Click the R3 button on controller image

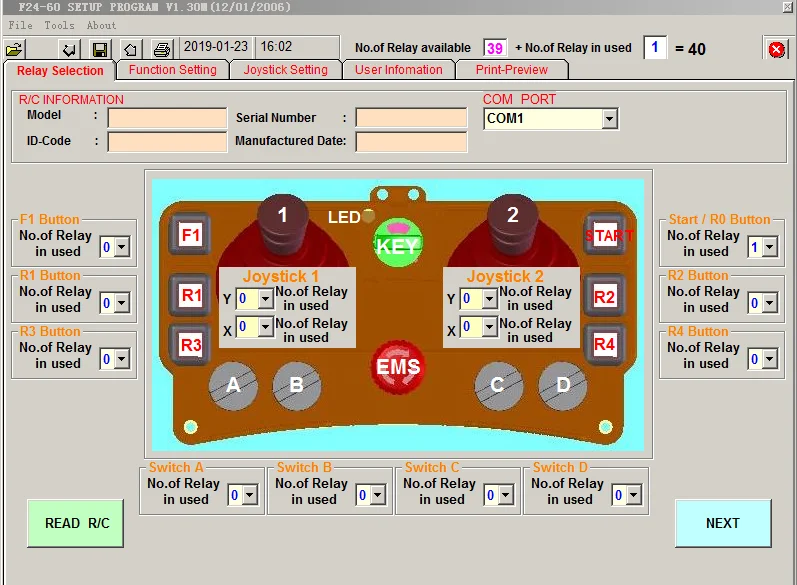pos(191,345)
